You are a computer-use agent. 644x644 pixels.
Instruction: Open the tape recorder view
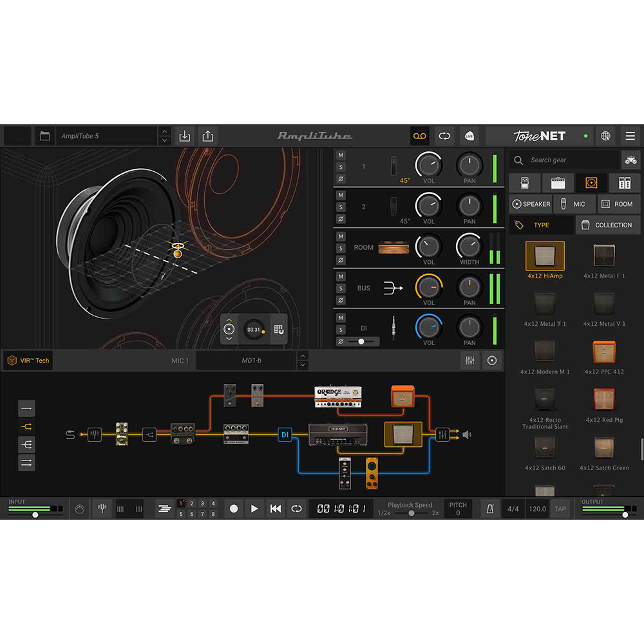click(419, 136)
